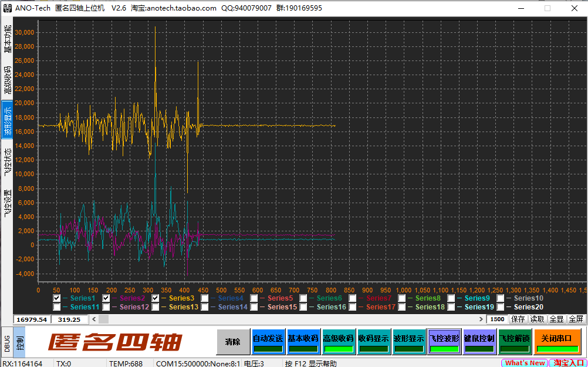This screenshot has height=367, width=588.
Task: Tick the Series6 checkbox
Action: click(x=303, y=298)
